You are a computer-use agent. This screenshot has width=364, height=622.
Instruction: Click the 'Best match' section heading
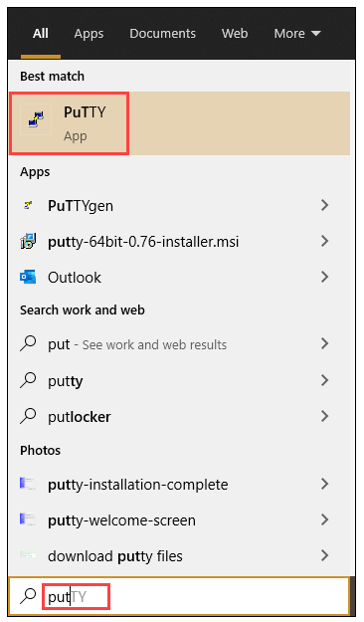(x=52, y=76)
